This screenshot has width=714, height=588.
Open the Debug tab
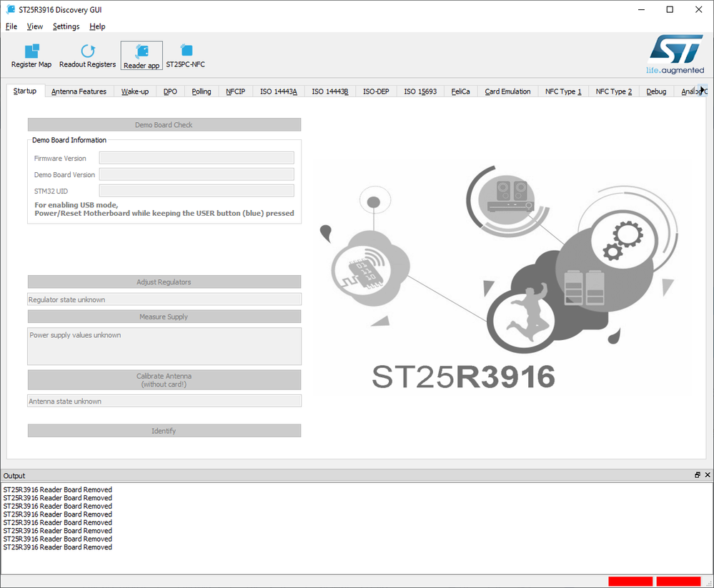click(x=656, y=91)
